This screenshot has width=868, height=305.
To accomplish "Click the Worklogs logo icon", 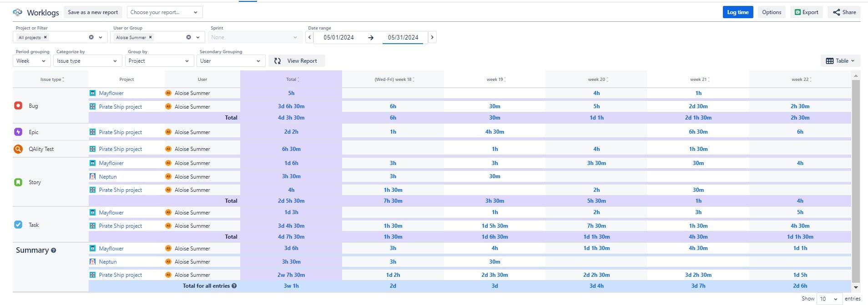I will [17, 12].
